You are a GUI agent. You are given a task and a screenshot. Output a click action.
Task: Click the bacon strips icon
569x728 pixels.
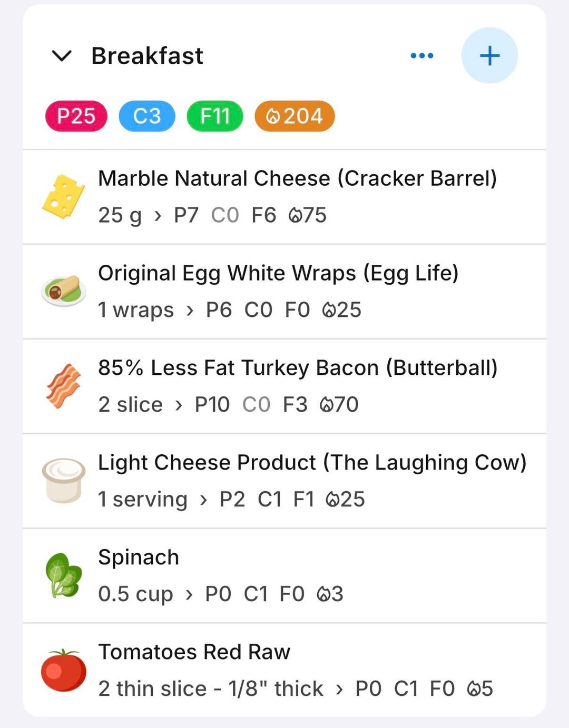[x=64, y=386]
